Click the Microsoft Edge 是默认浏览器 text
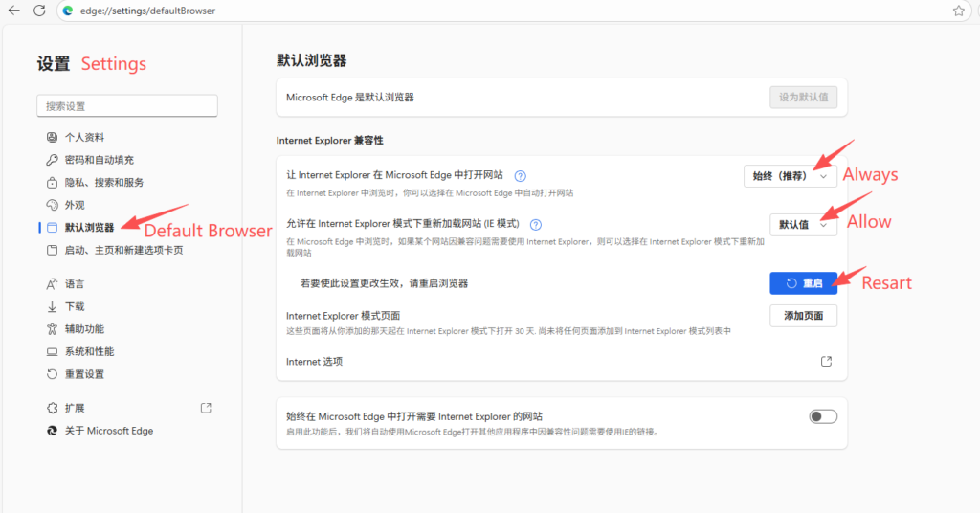The image size is (980, 513). (x=350, y=97)
